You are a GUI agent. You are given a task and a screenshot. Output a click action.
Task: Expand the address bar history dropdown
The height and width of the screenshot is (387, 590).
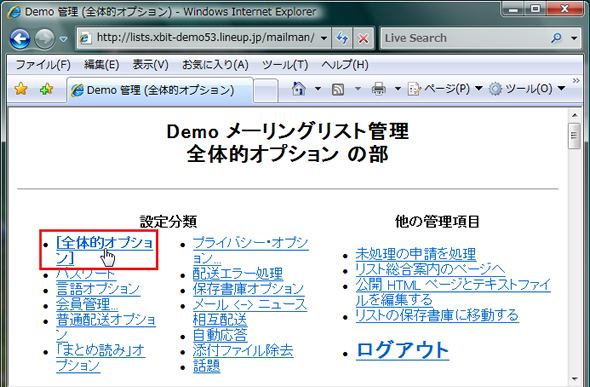click(x=324, y=38)
